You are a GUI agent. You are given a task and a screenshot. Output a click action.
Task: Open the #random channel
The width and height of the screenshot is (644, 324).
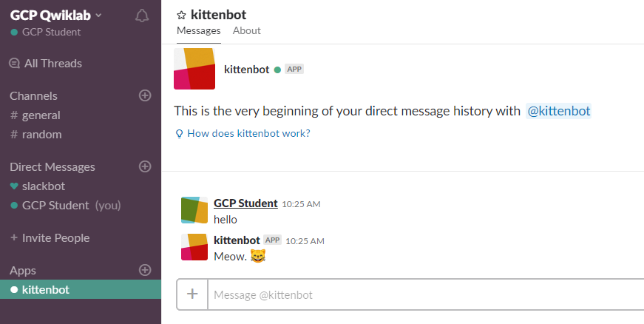(36, 135)
